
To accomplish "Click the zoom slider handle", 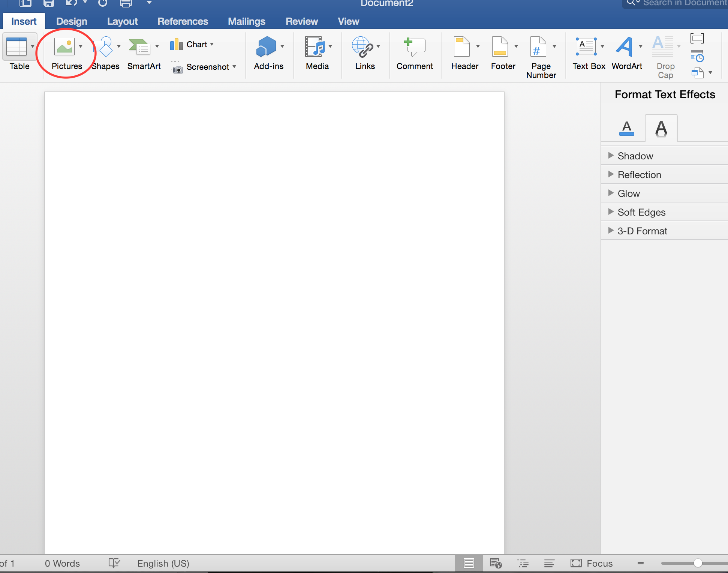I will click(x=698, y=563).
